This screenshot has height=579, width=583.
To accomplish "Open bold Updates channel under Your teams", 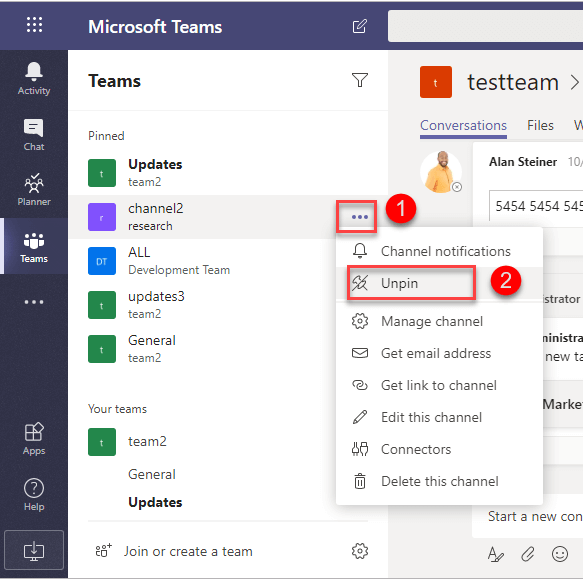I will (x=155, y=502).
